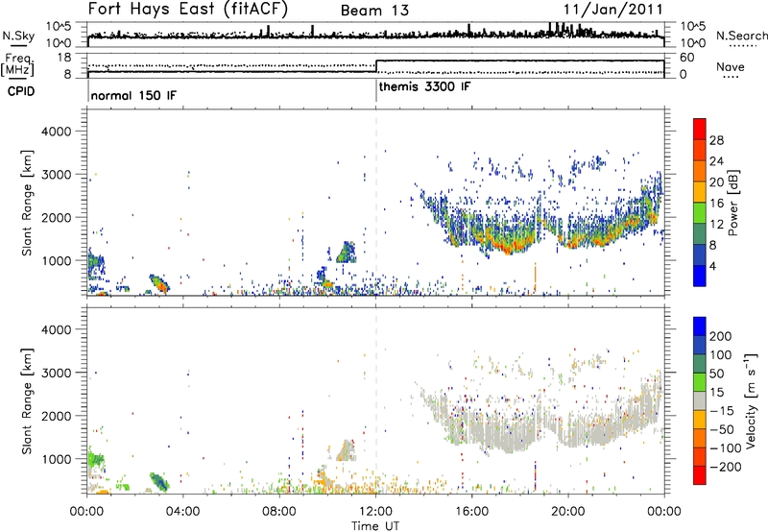Image resolution: width=768 pixels, height=532 pixels.
Task: Click the noise spike near 16:00 in N.Sky plot
Action: point(469,29)
